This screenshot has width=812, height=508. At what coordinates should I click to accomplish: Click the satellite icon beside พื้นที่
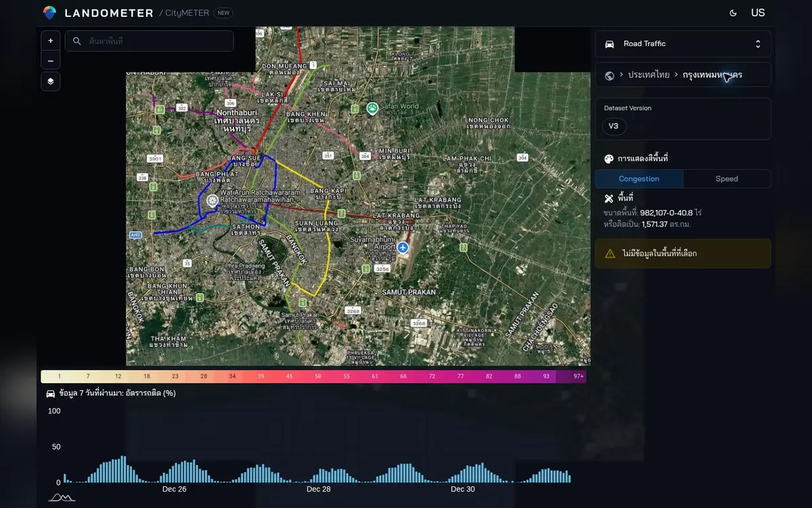coord(609,198)
